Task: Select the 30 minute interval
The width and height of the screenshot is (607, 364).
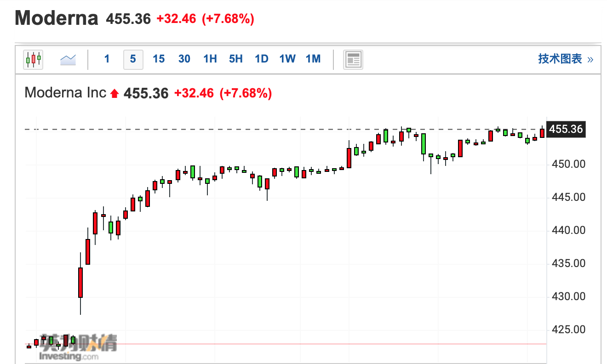Action: pos(184,59)
